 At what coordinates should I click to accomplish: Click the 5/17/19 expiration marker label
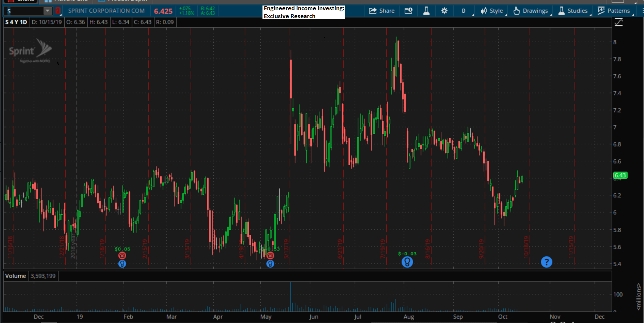coord(286,248)
